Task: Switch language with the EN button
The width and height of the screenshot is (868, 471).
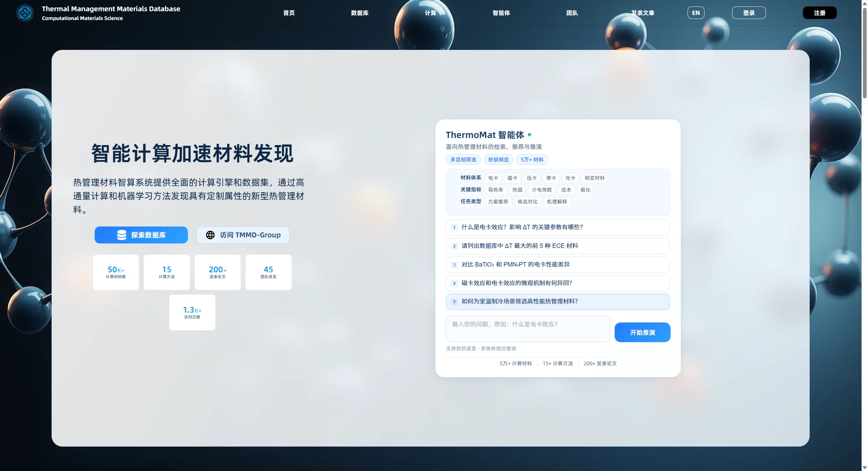Action: [x=696, y=13]
